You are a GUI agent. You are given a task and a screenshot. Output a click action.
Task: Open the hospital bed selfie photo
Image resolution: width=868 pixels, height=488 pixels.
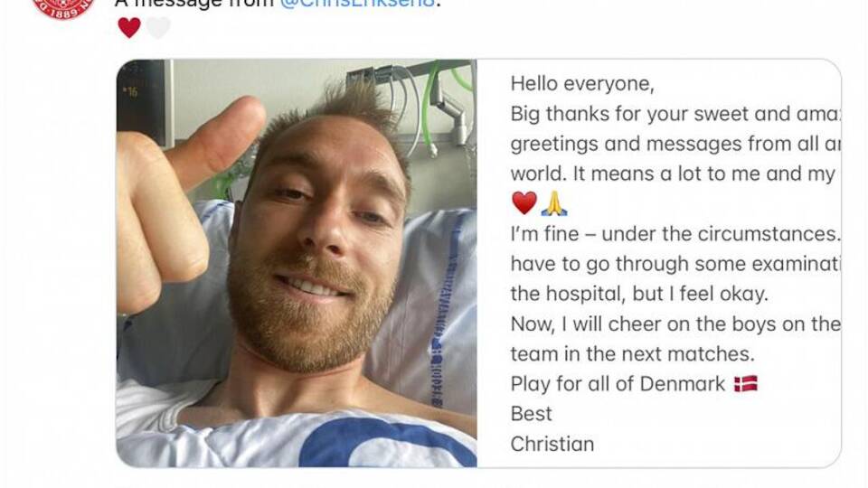point(297,263)
